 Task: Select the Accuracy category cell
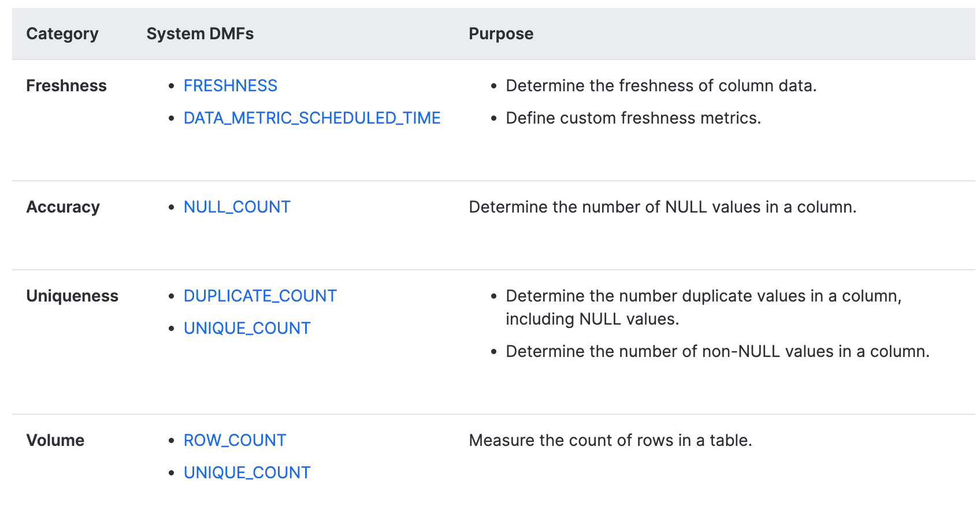pyautogui.click(x=63, y=207)
